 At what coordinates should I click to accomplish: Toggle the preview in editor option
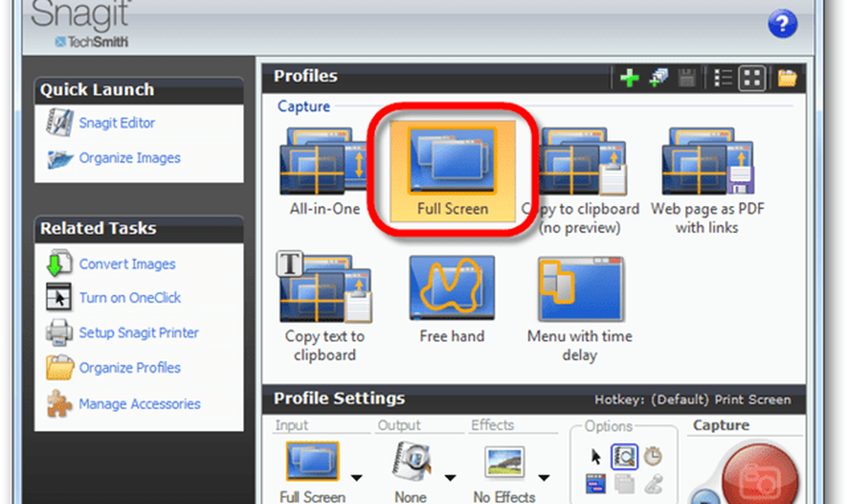[624, 457]
